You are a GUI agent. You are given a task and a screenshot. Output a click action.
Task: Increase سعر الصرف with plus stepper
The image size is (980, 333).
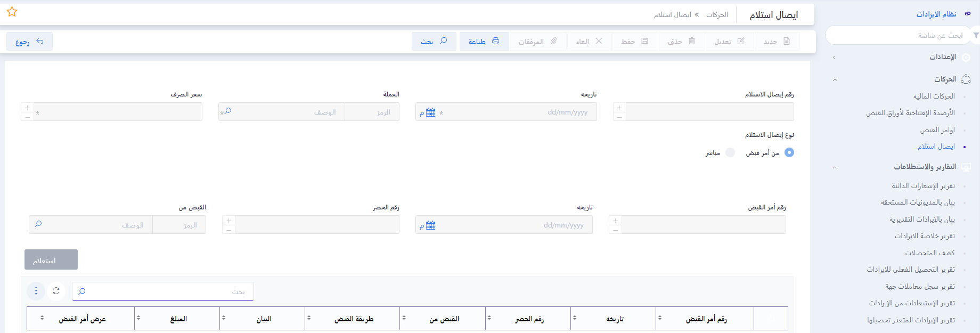28,108
